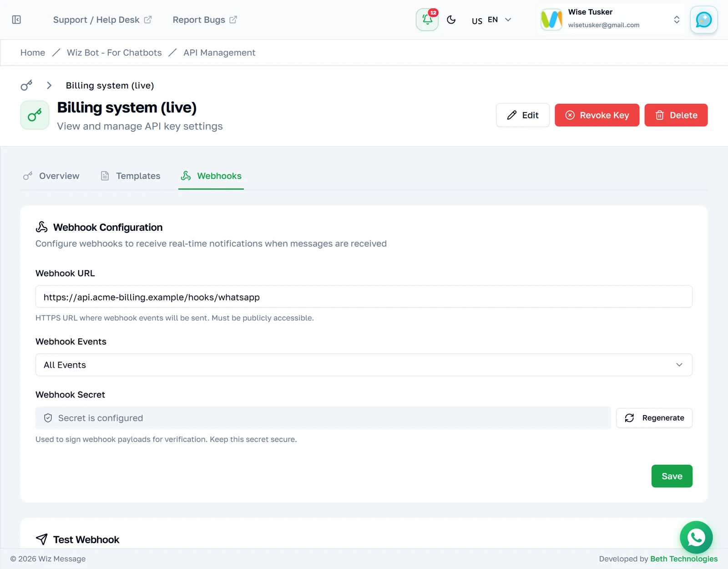Open the chat assistant icon in header
728x569 pixels.
click(704, 20)
